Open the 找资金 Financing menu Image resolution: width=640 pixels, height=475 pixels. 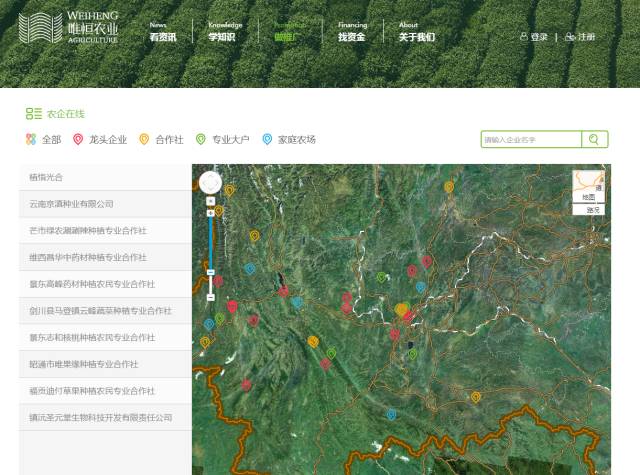point(352,32)
